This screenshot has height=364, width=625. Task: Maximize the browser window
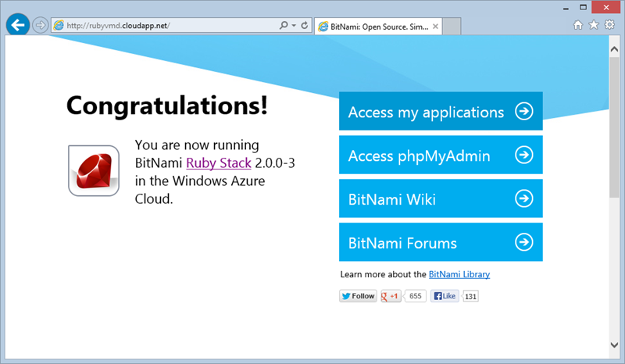pos(583,7)
